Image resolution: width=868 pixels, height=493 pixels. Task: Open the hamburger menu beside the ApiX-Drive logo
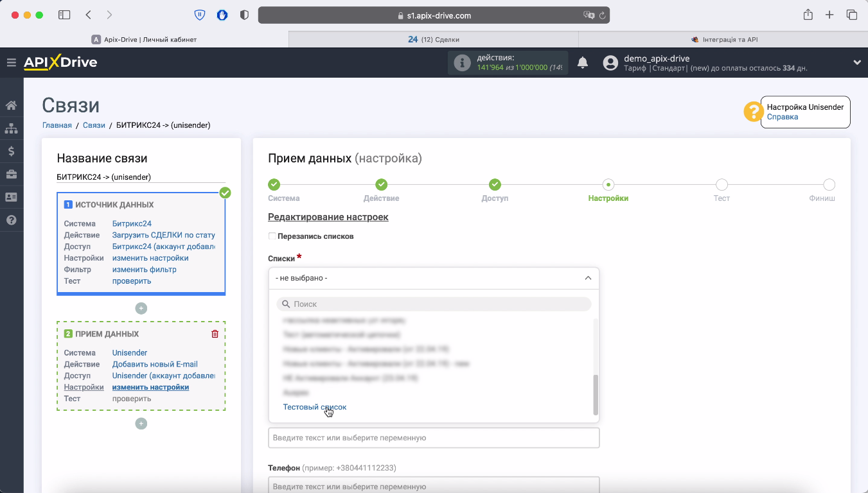(11, 62)
